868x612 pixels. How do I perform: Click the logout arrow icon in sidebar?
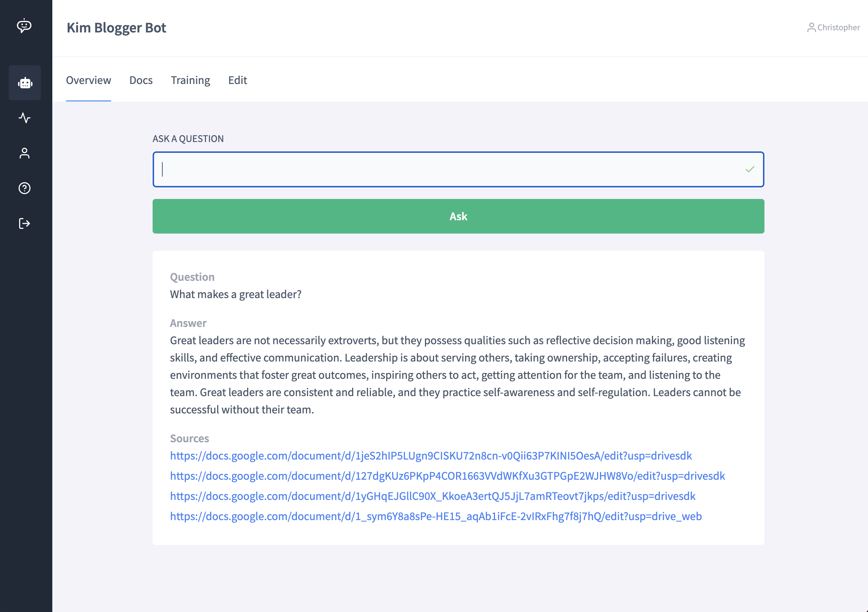coord(25,223)
